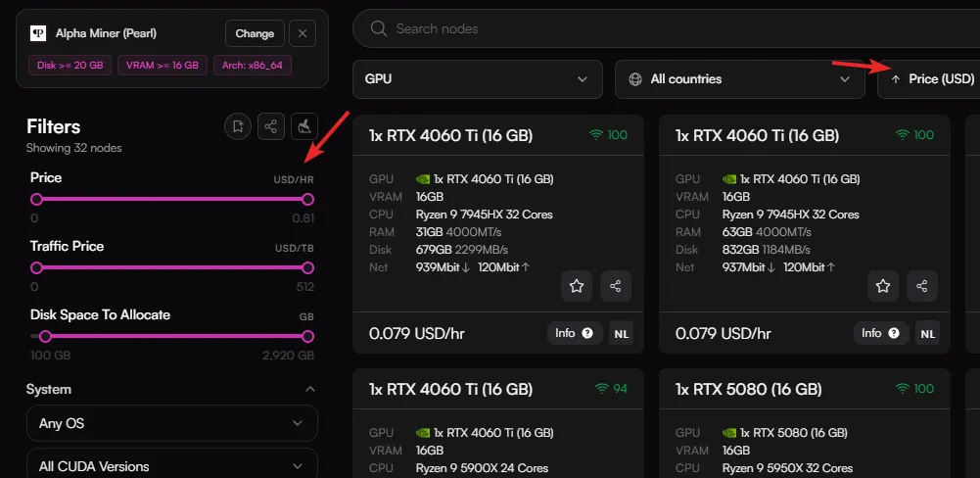Collapse the System filter section
This screenshot has width=980, height=478.
pyautogui.click(x=309, y=389)
